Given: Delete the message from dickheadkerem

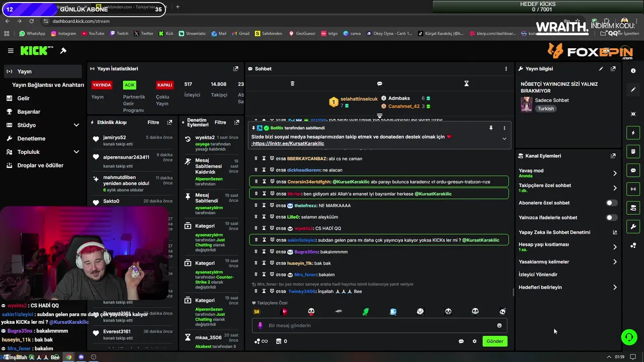Looking at the screenshot, I should coord(256,170).
